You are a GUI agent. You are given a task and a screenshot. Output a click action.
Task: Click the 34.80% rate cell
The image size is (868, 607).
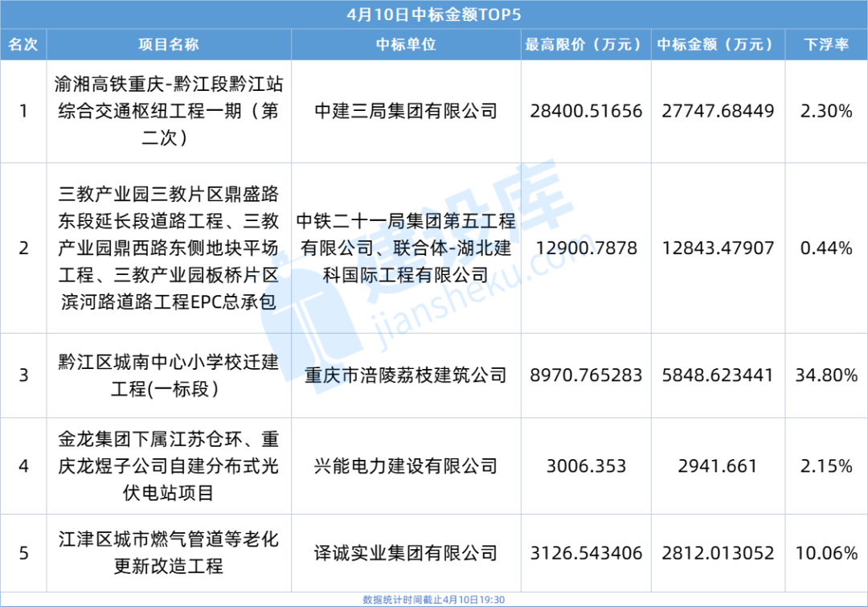click(x=826, y=375)
